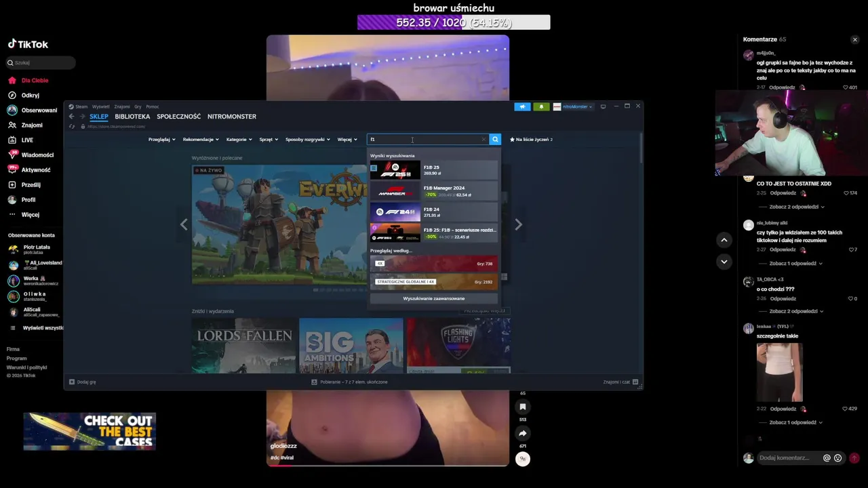Open Sposoby rozgrywki dropdown
The height and width of the screenshot is (488, 868).
pos(307,140)
